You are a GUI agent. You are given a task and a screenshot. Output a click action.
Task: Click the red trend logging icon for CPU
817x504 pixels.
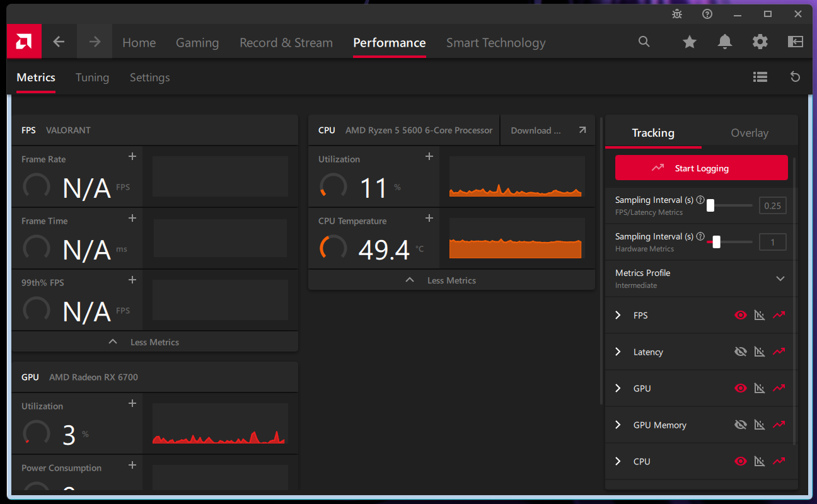[x=779, y=461]
